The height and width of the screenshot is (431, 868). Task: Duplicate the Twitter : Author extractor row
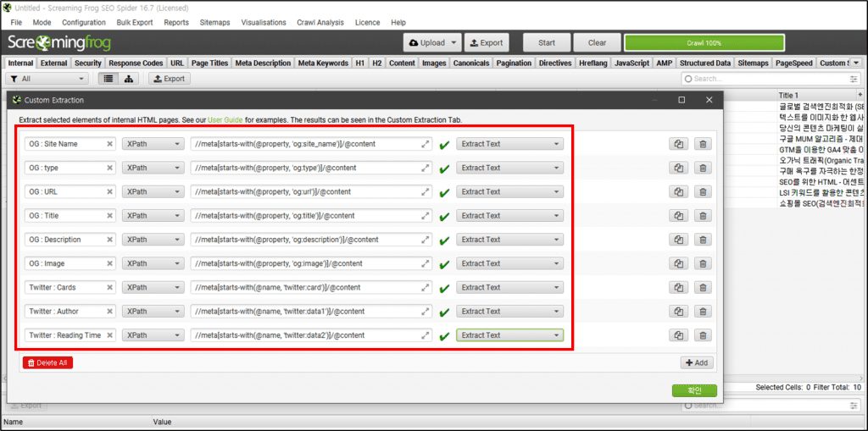(x=678, y=312)
